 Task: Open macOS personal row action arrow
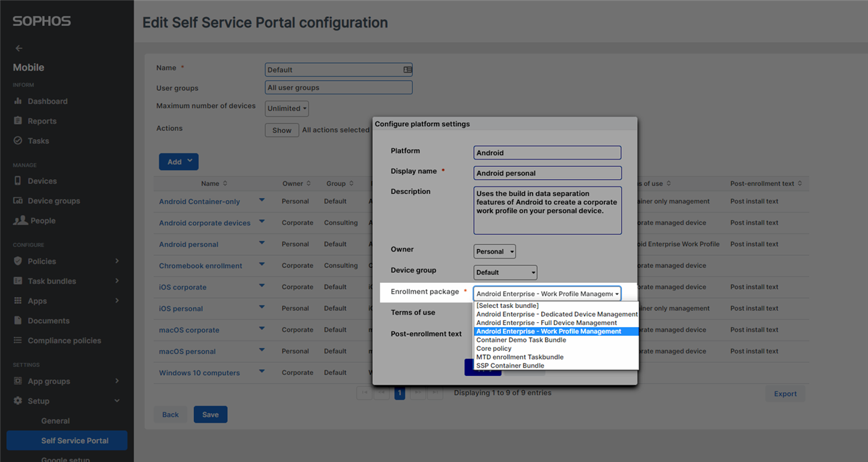[262, 351]
